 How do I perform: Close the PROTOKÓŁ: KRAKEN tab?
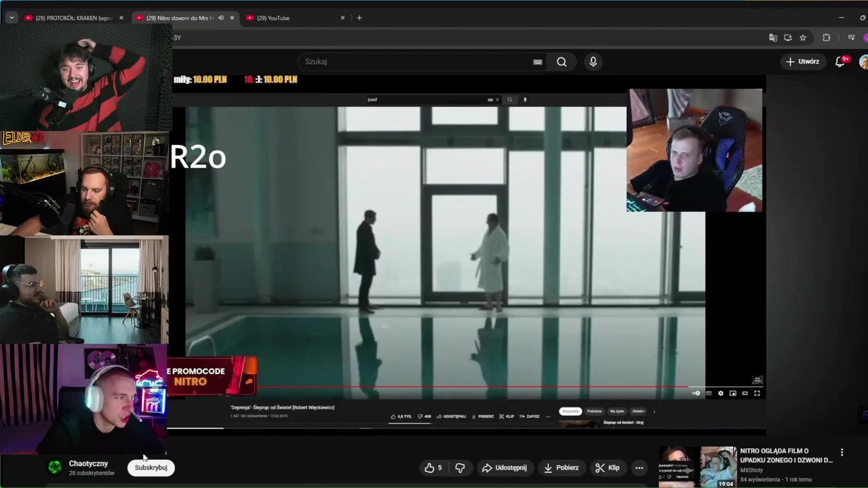121,18
